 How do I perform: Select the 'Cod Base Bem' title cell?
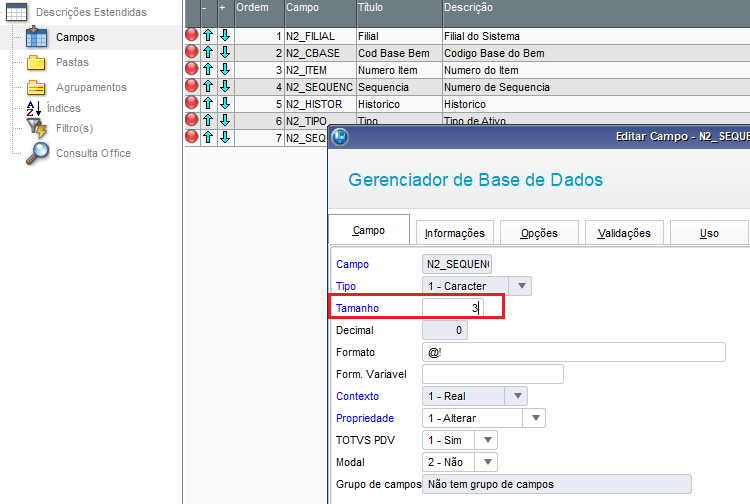tap(399, 53)
